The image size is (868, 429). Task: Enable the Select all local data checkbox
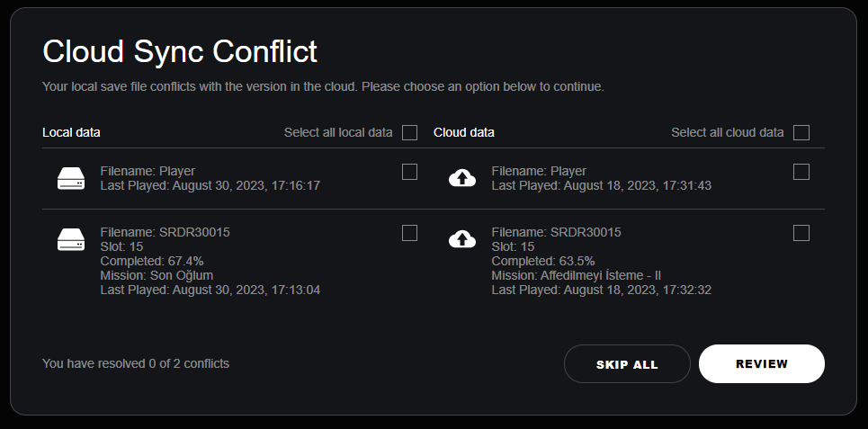[410, 133]
